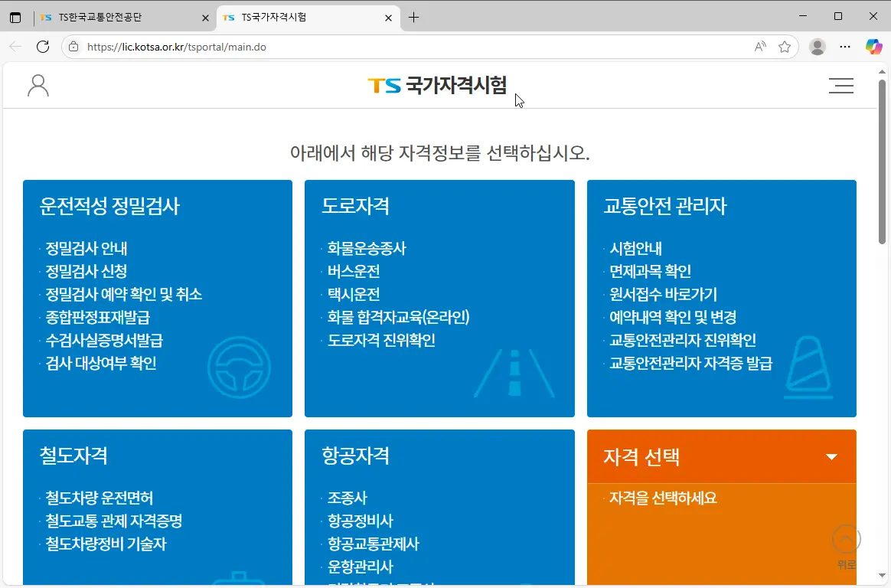Click the 위로 scroll-to-top button

845,540
